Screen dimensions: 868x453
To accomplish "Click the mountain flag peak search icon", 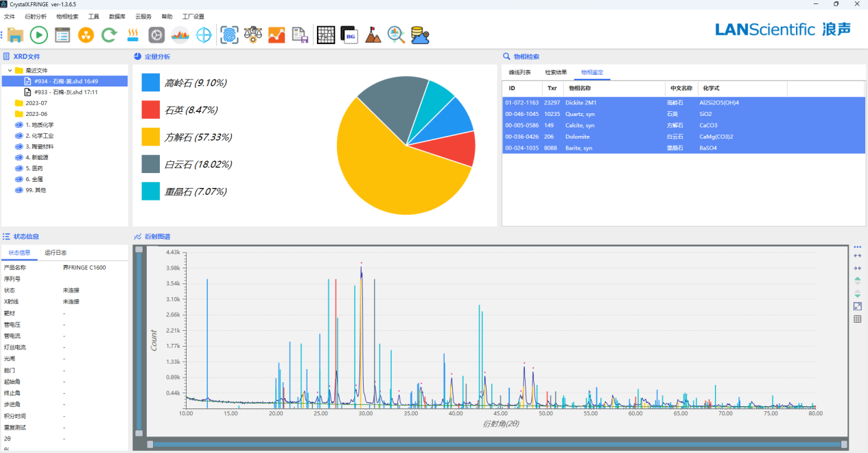I will [373, 35].
